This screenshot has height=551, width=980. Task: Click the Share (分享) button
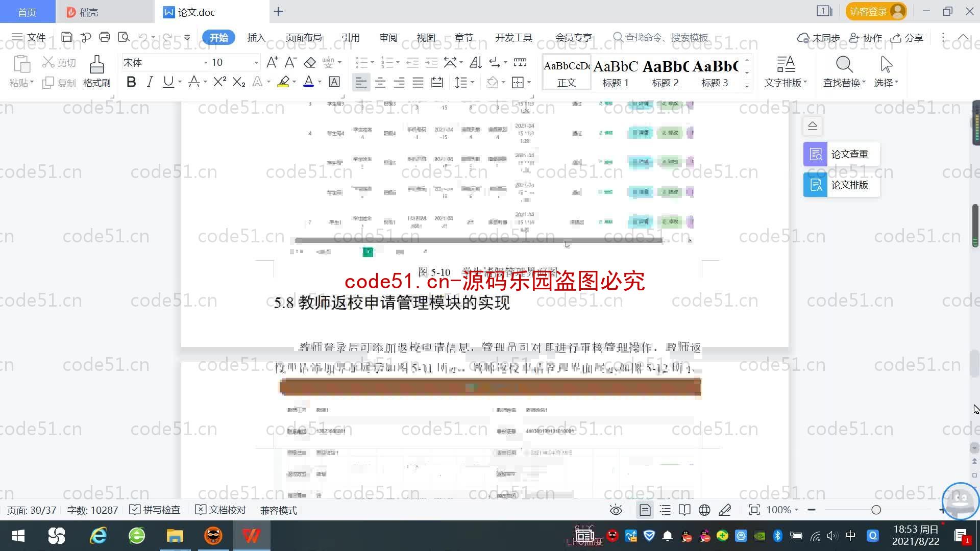tap(907, 38)
